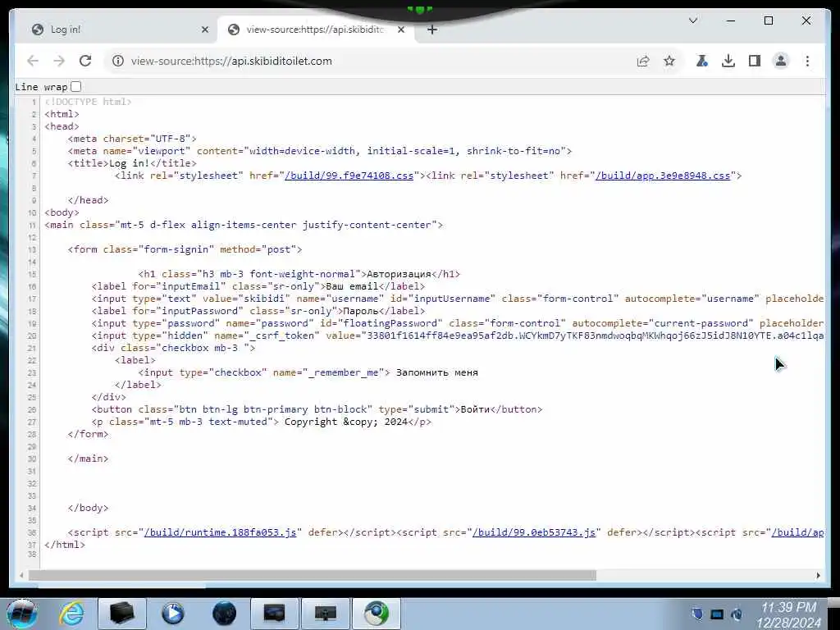Launch Internet Explorer from the taskbar
Image resolution: width=840 pixels, height=630 pixels.
point(71,614)
